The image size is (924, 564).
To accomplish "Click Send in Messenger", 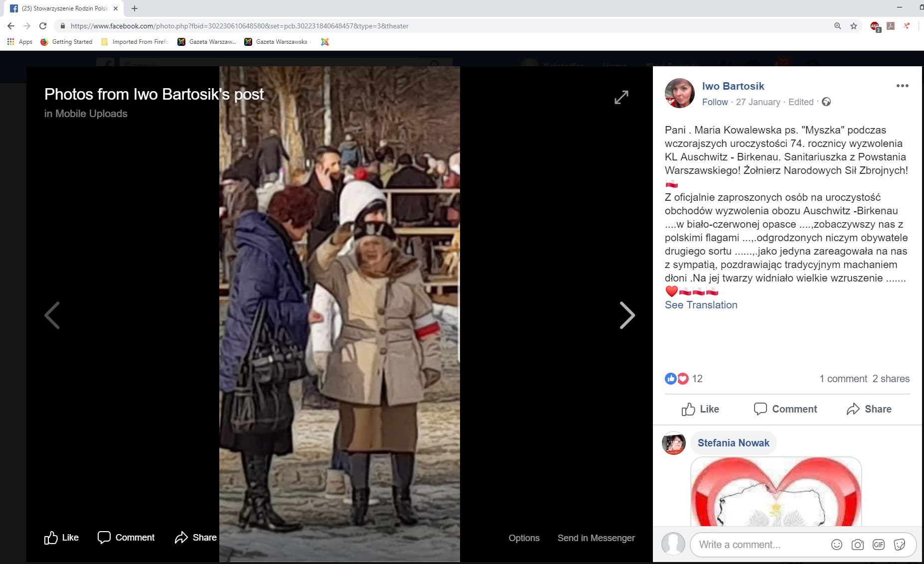I will click(x=596, y=538).
